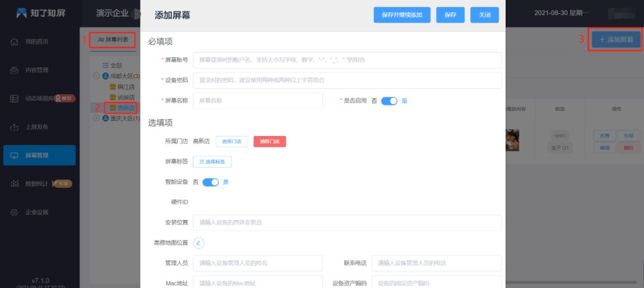Focus the 安装位置 input field
The width and height of the screenshot is (644, 288).
[x=347, y=222]
